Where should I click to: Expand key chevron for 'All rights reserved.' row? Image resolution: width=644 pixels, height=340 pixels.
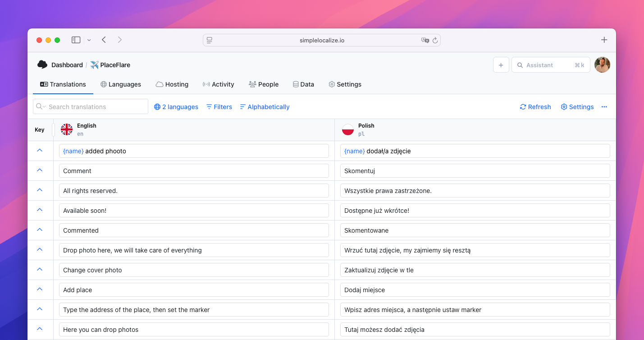click(x=40, y=190)
